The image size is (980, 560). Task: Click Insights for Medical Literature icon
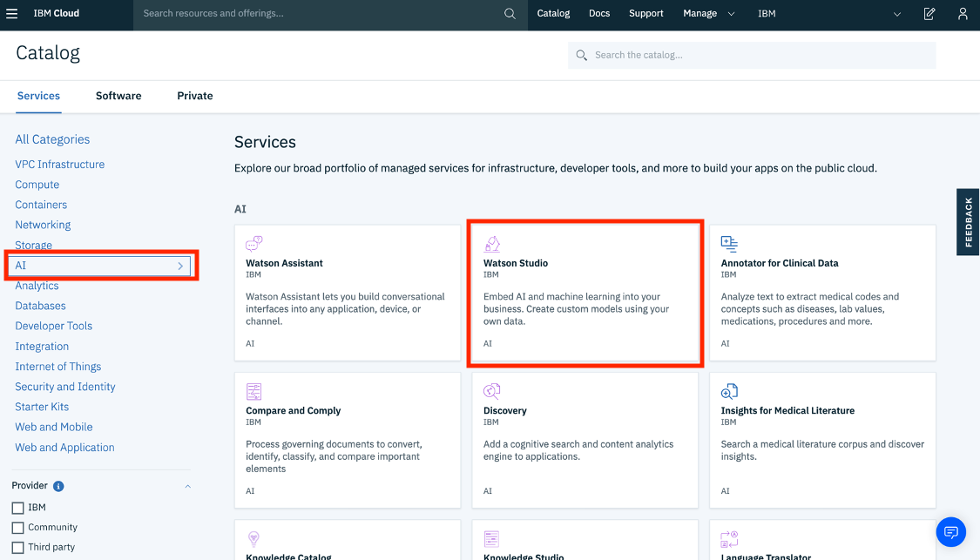point(729,391)
